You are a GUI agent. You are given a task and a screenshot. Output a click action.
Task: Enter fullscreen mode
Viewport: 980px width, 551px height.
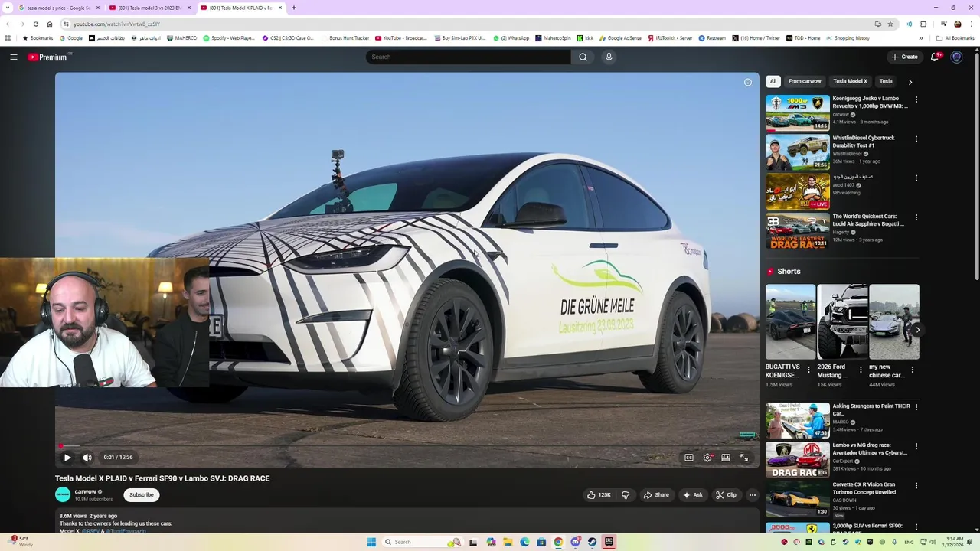click(x=744, y=458)
